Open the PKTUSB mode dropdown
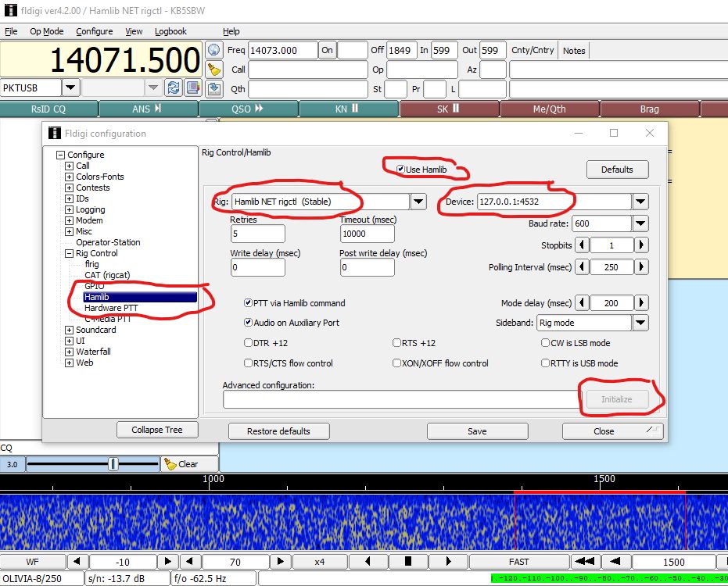This screenshot has width=728, height=586. point(70,88)
